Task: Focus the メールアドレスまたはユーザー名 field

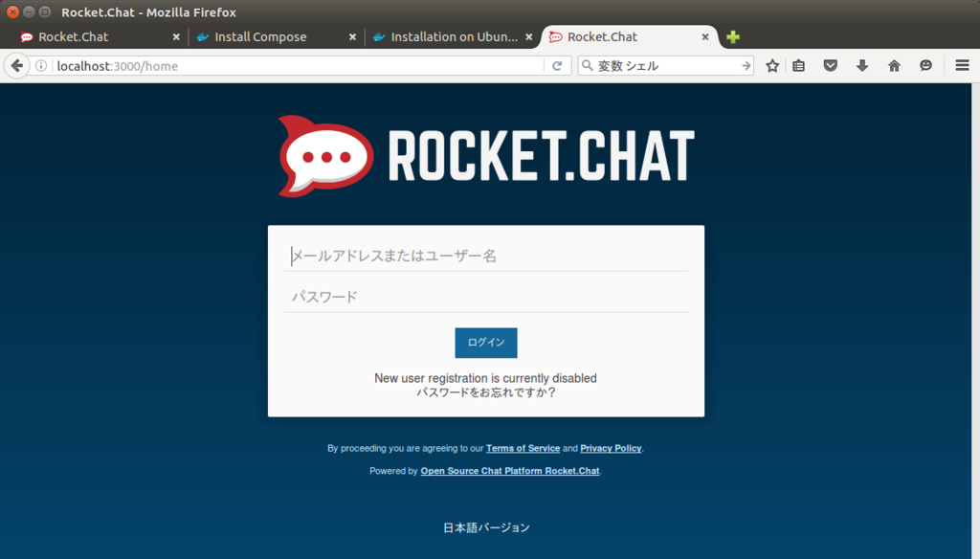Action: [x=485, y=256]
